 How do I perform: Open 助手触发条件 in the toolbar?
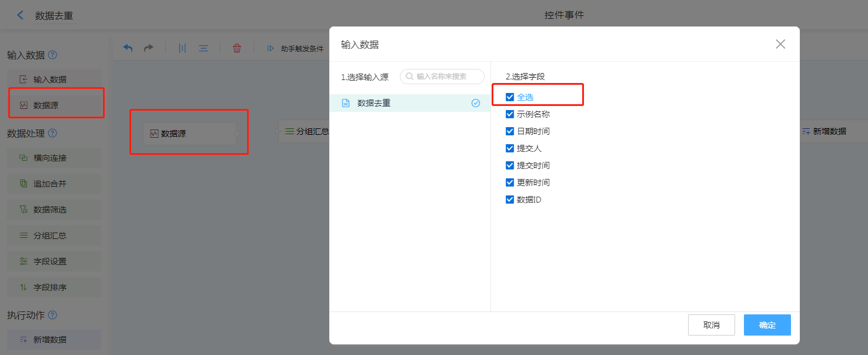point(296,48)
